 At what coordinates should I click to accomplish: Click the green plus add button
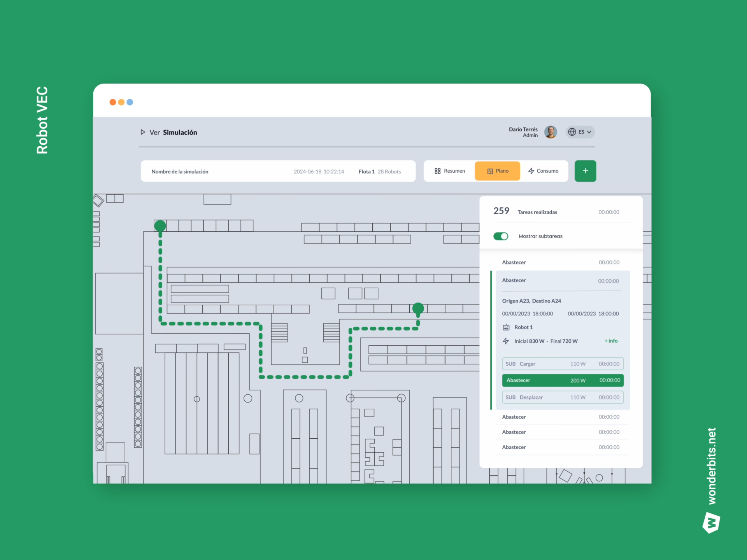585,171
